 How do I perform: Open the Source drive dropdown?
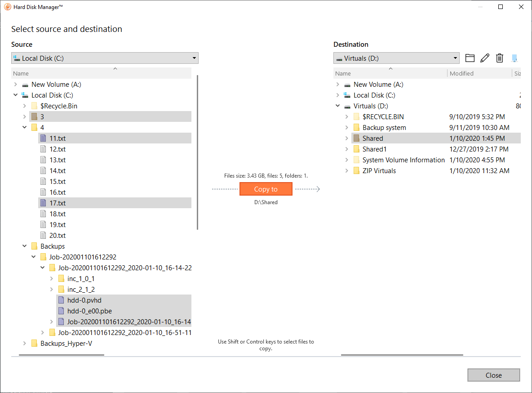point(194,58)
